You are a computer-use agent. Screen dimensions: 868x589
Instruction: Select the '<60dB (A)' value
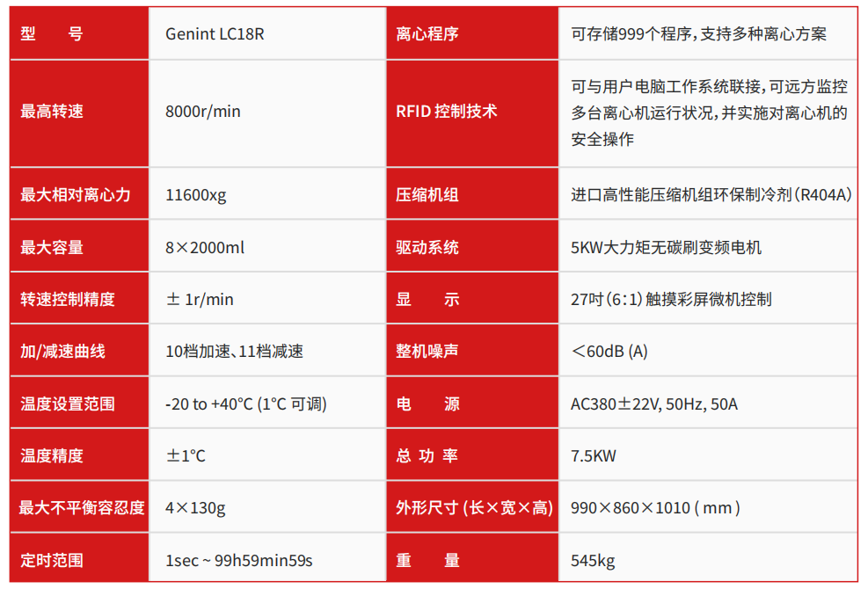pyautogui.click(x=609, y=351)
